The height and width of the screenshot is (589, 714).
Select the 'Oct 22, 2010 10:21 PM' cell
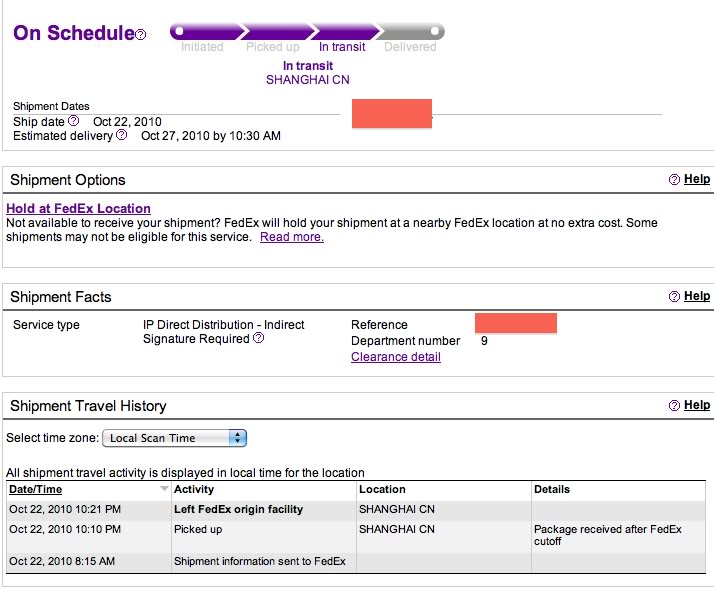pos(65,509)
